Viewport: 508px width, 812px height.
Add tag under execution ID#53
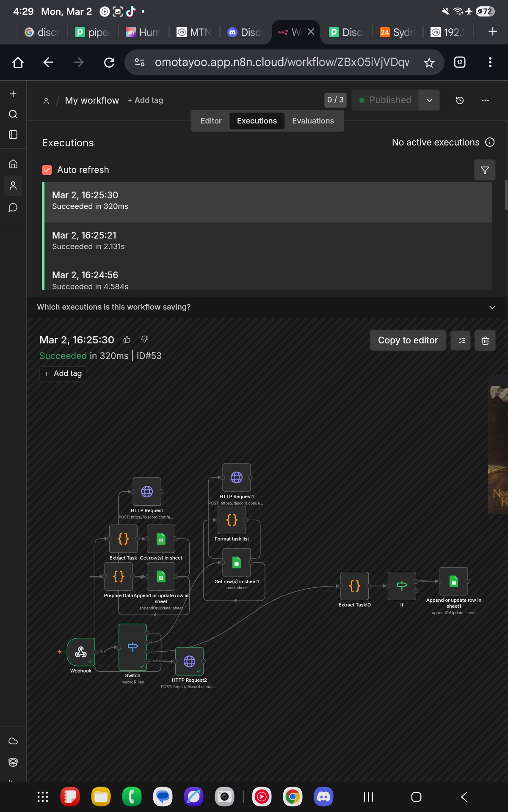point(63,373)
